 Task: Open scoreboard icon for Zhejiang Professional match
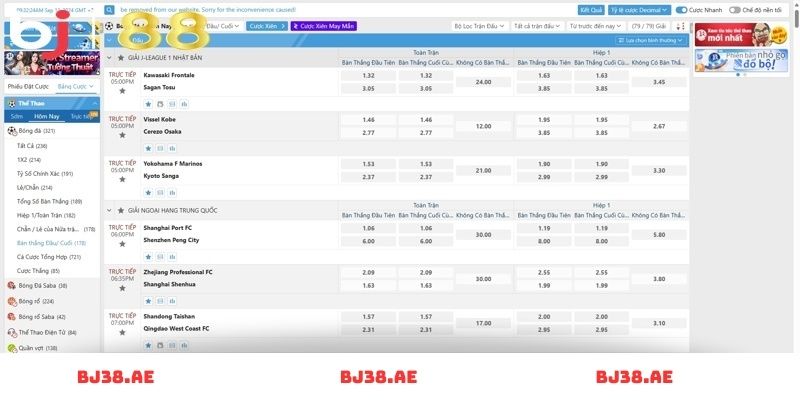click(x=160, y=302)
